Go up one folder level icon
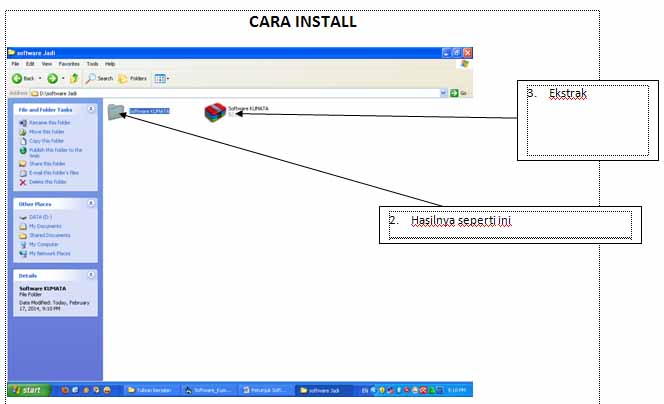 pyautogui.click(x=75, y=78)
